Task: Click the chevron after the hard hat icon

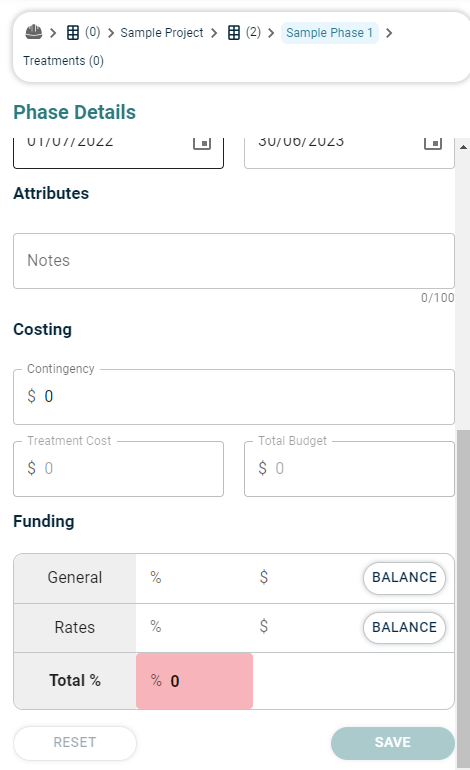Action: (x=54, y=33)
